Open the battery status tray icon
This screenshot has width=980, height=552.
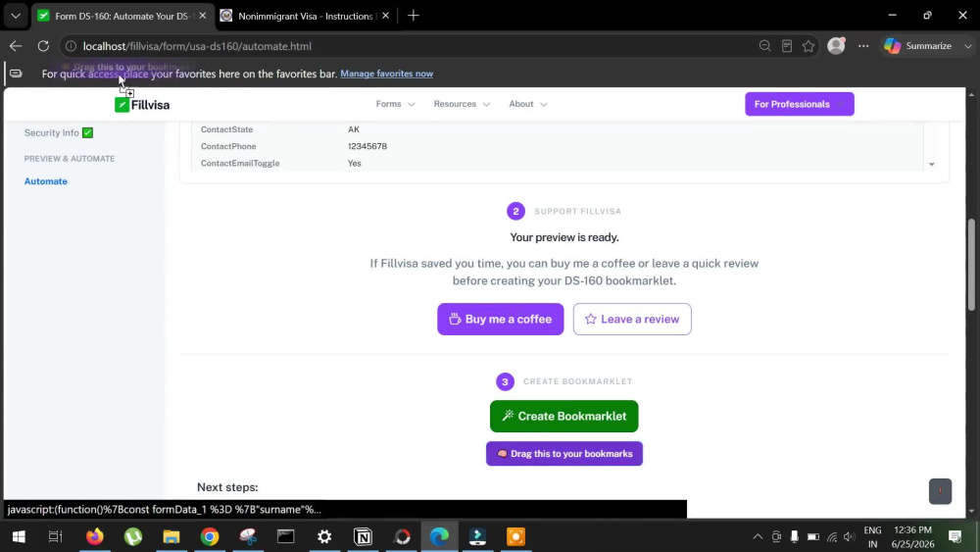pyautogui.click(x=812, y=536)
